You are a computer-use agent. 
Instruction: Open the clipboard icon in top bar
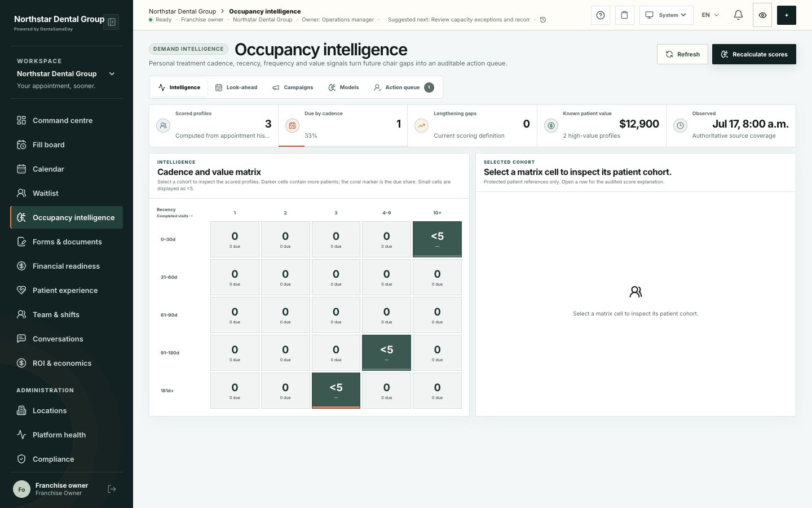624,15
